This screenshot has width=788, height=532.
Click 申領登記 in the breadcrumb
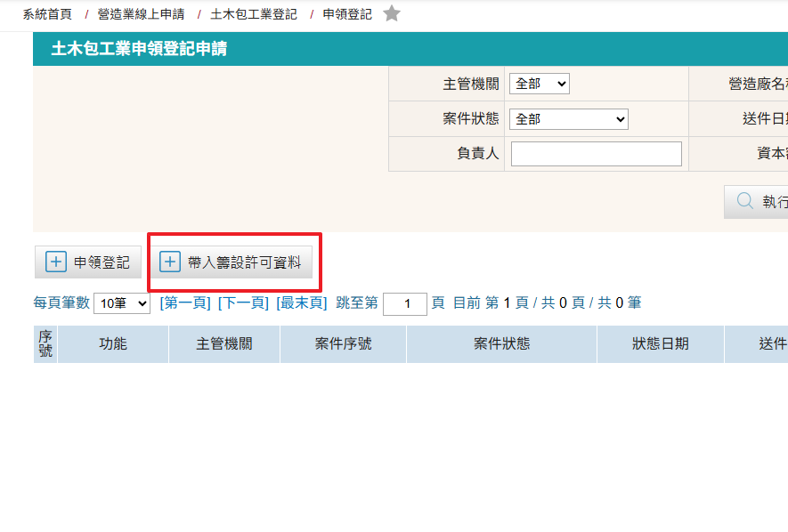(x=347, y=14)
